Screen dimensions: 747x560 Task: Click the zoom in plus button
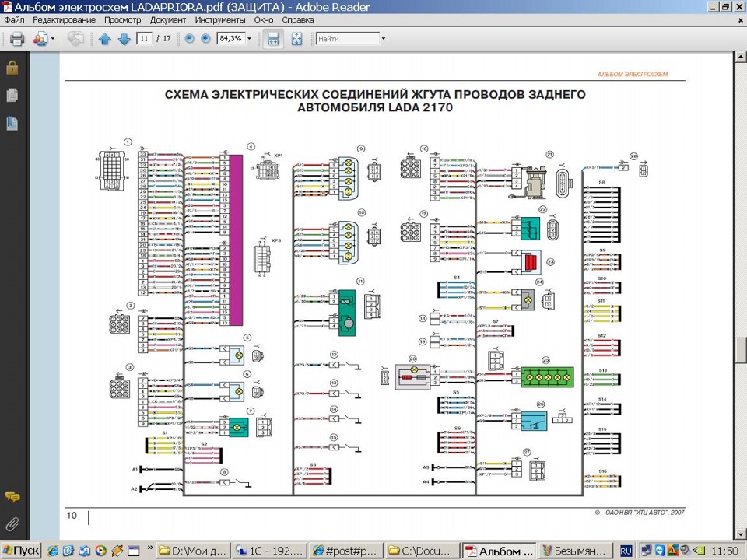coord(205,39)
